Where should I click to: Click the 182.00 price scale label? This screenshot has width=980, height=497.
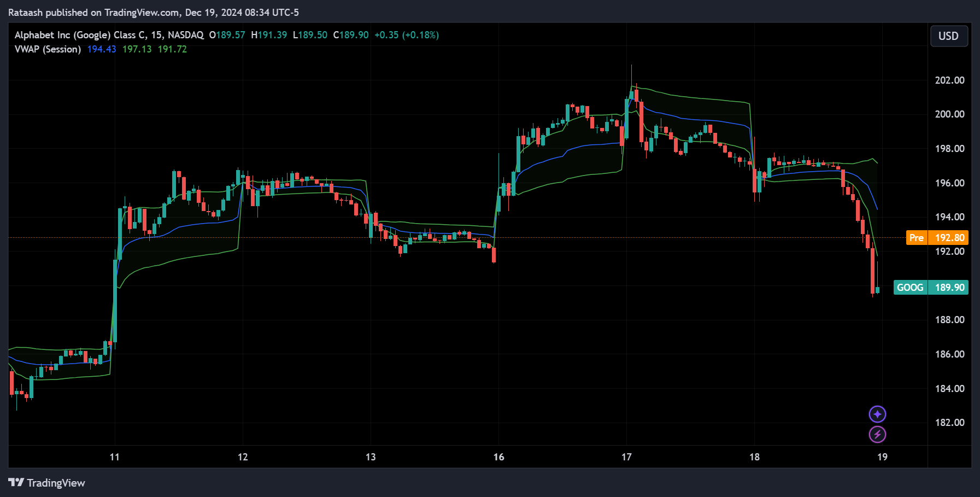tap(949, 423)
